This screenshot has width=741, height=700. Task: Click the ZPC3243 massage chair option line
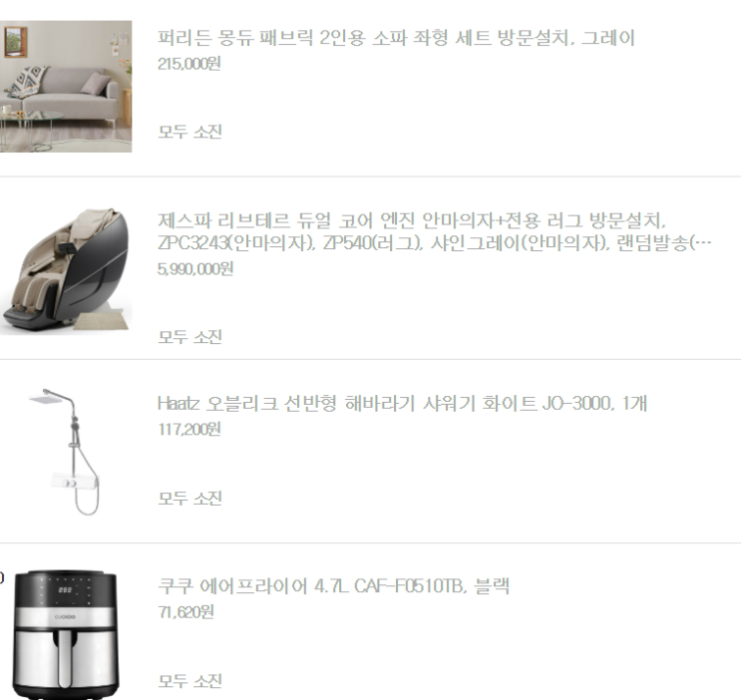coord(434,243)
